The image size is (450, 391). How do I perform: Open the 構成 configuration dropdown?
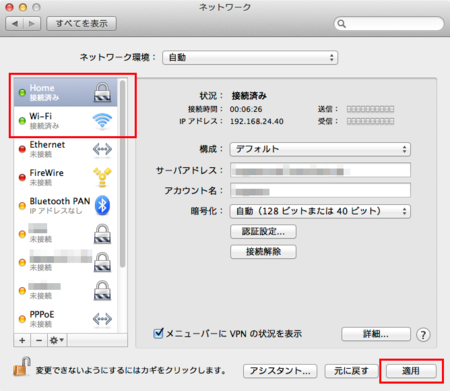[x=320, y=149]
